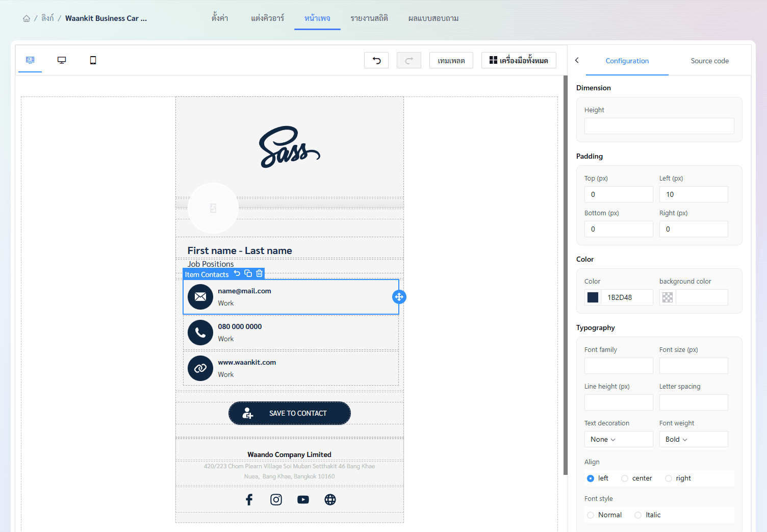Go to ลิงก์ in the breadcrumb
This screenshot has height=532, width=767.
(47, 18)
